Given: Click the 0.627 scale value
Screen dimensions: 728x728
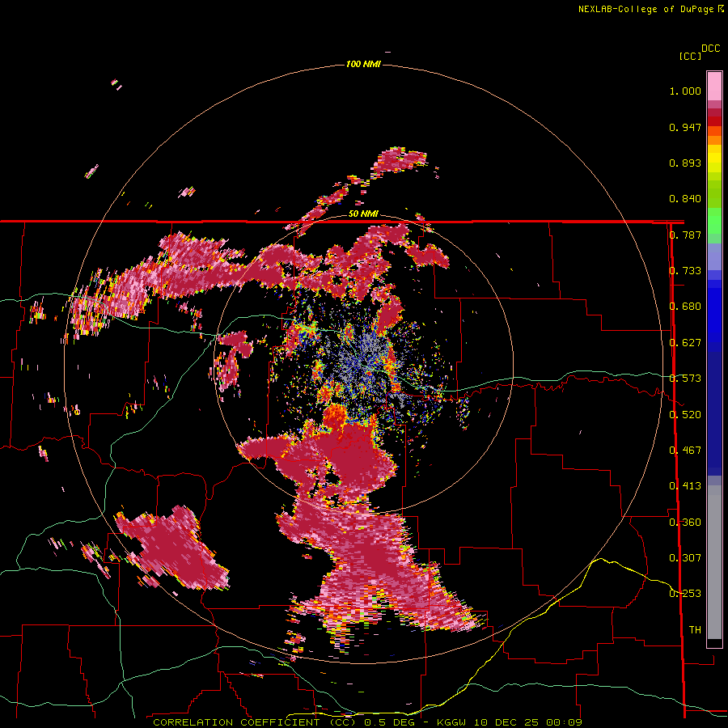Looking at the screenshot, I should click(x=685, y=343).
